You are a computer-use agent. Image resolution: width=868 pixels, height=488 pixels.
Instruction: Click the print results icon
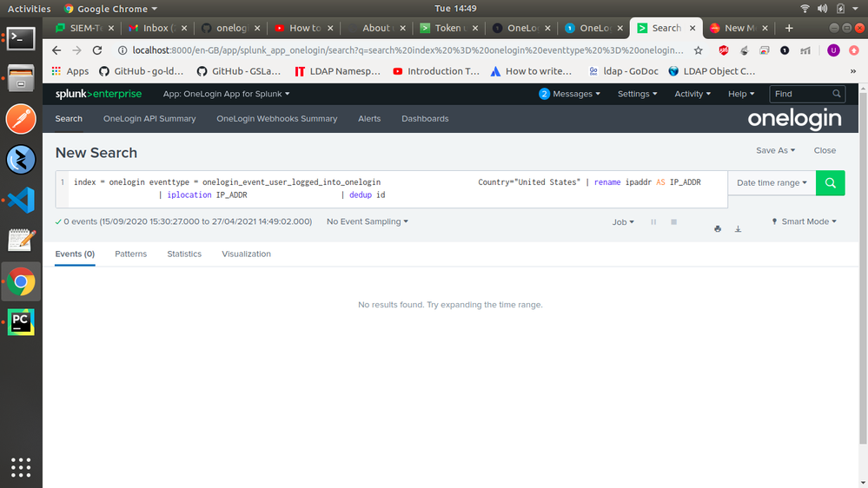pyautogui.click(x=718, y=229)
